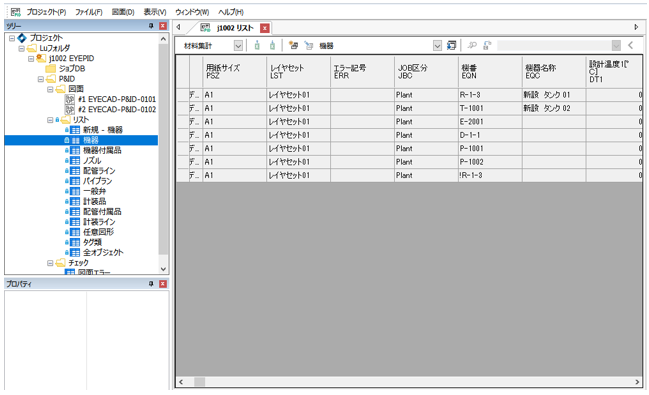
Task: Select 配管ライン list in tree
Action: point(99,171)
